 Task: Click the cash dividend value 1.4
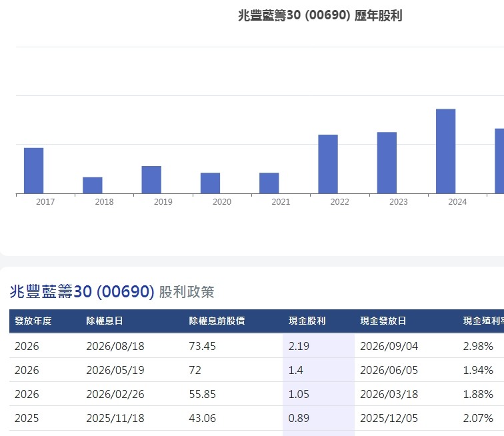tap(295, 371)
